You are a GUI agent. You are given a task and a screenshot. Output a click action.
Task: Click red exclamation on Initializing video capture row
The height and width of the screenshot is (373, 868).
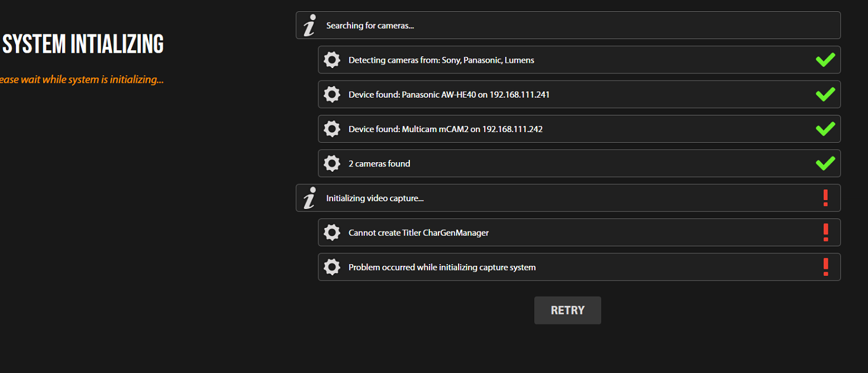(x=825, y=198)
